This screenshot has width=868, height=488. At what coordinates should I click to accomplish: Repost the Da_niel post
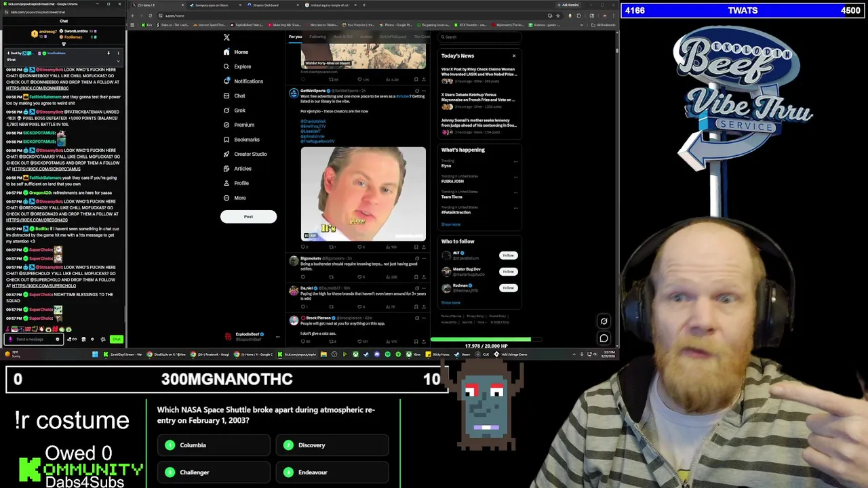(x=332, y=307)
